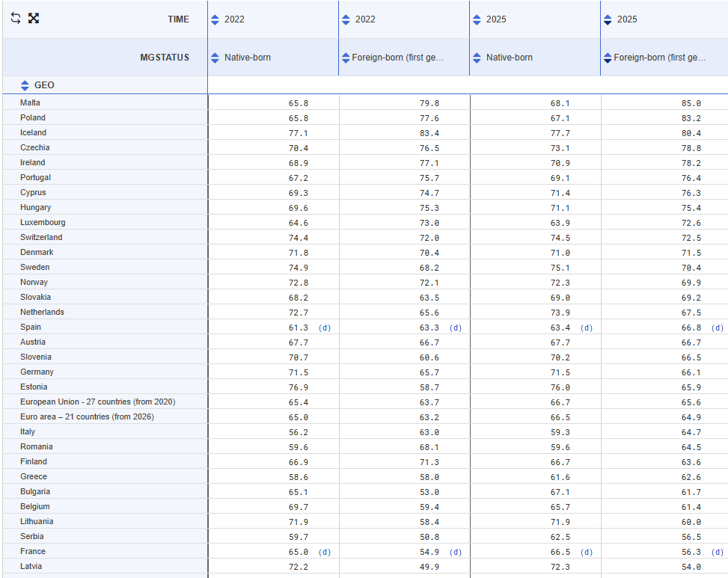Select the Hungary row label
Viewport: 728px width, 578px height.
35,207
